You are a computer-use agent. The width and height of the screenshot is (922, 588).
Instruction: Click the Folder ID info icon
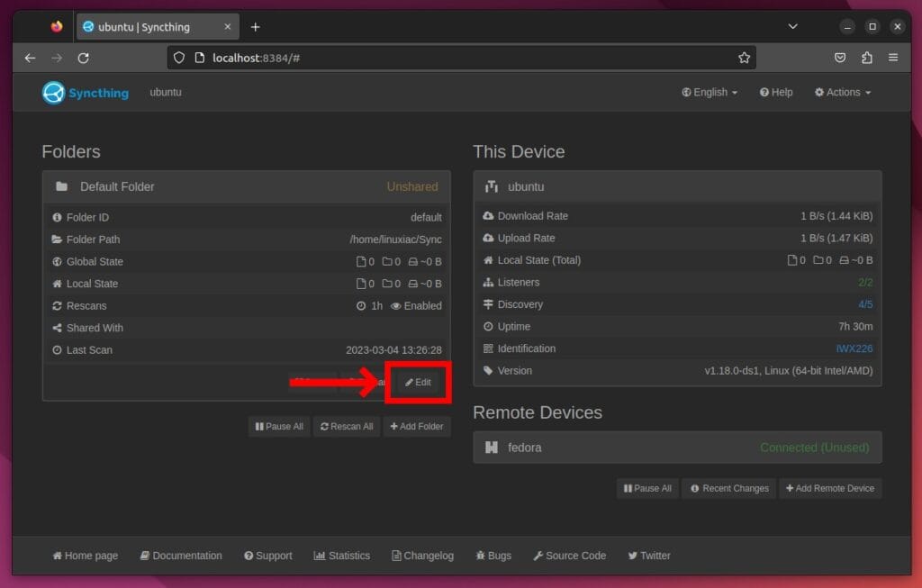[x=57, y=218]
